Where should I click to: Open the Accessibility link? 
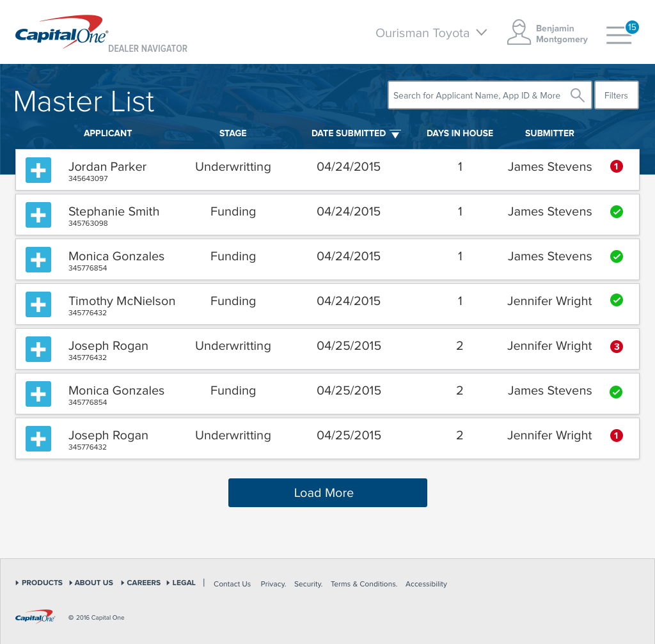click(426, 584)
